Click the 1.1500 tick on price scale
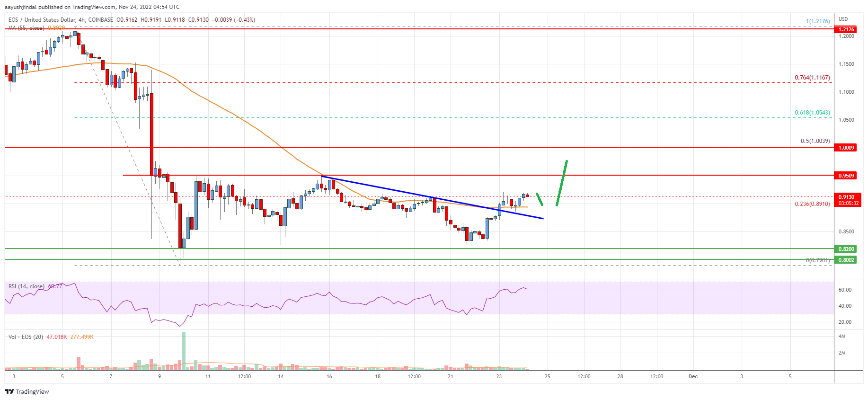This screenshot has width=868, height=400. click(846, 64)
